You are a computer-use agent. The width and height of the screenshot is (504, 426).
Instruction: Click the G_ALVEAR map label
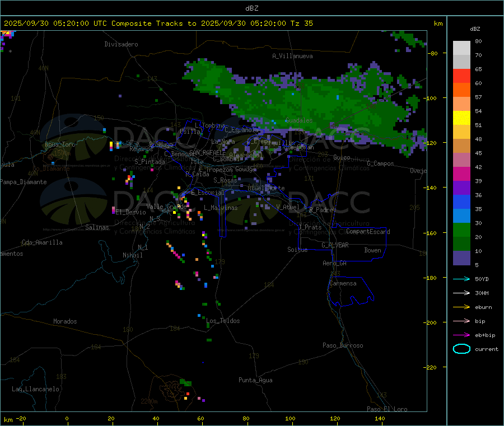click(x=335, y=245)
